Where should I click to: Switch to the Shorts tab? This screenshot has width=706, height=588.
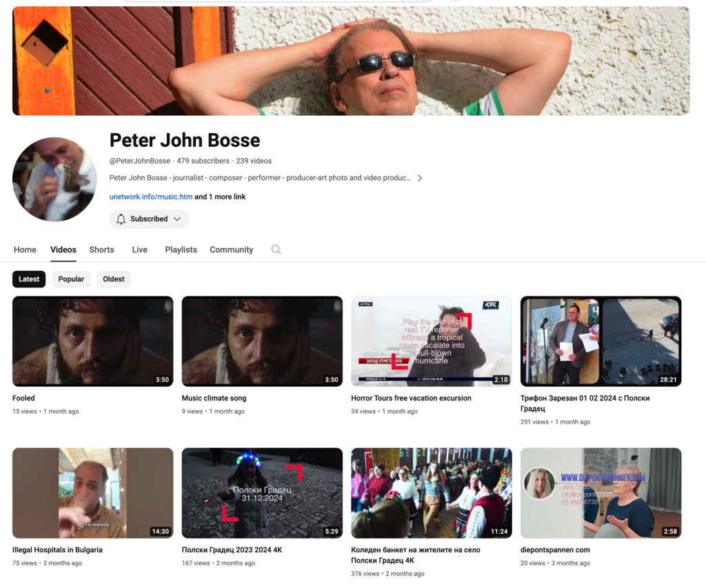101,250
